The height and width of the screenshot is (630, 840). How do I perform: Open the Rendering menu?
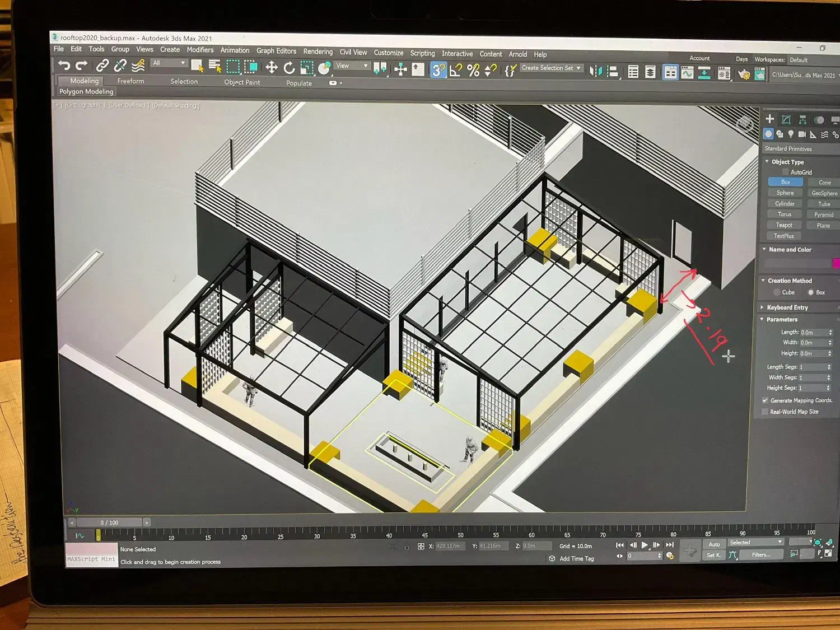(x=318, y=52)
